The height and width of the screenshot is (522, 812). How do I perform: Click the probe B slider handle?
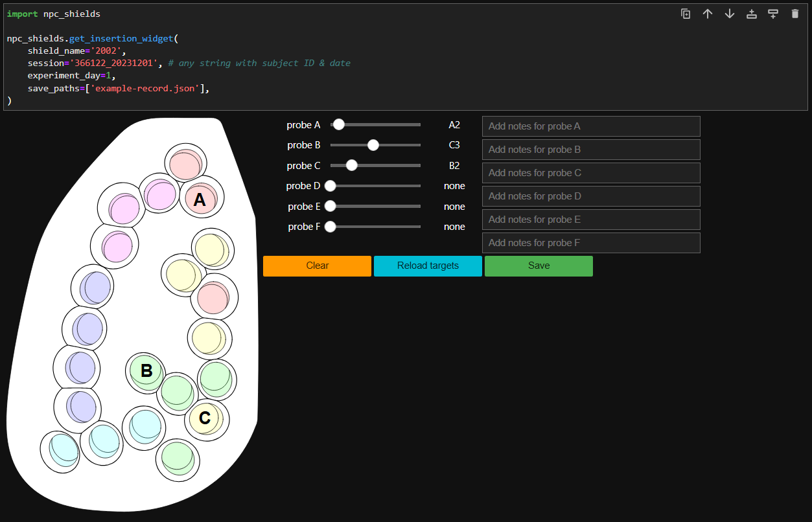pos(373,145)
